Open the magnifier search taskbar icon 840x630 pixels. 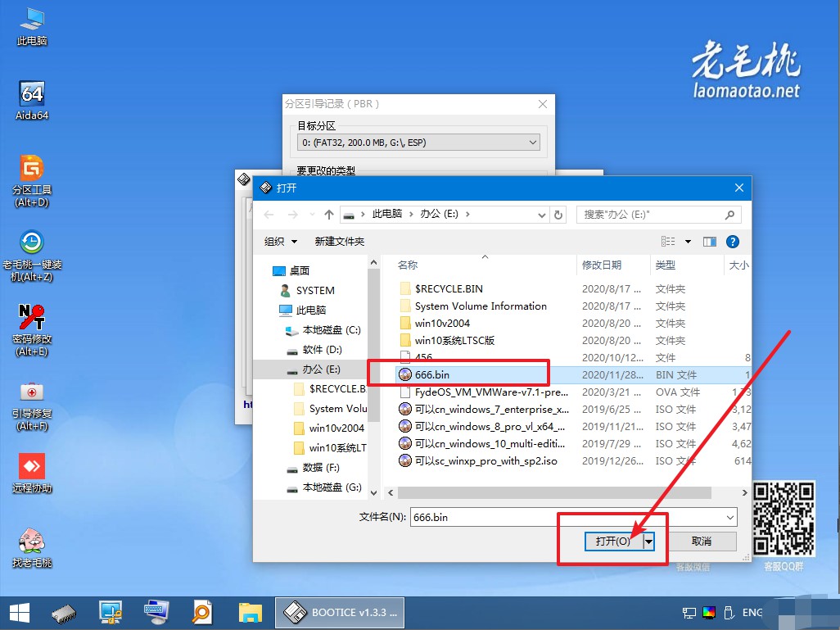tap(202, 613)
